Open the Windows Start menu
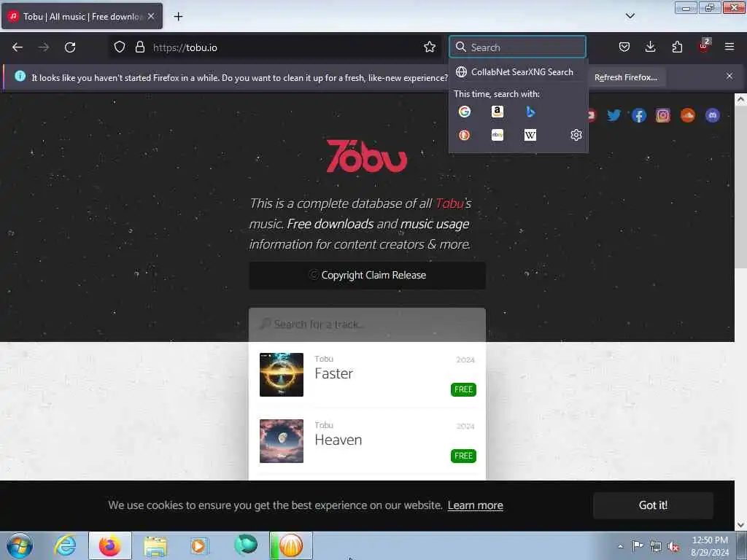The height and width of the screenshot is (560, 747). (x=20, y=545)
